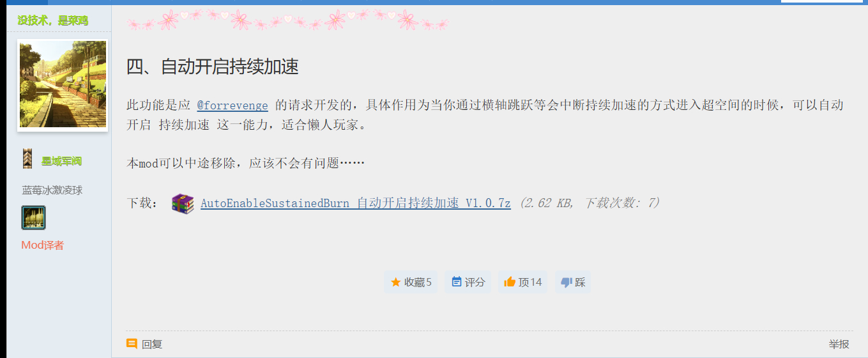This screenshot has height=358, width=868.
Task: Click the 星域军阀 user group link
Action: [61, 161]
